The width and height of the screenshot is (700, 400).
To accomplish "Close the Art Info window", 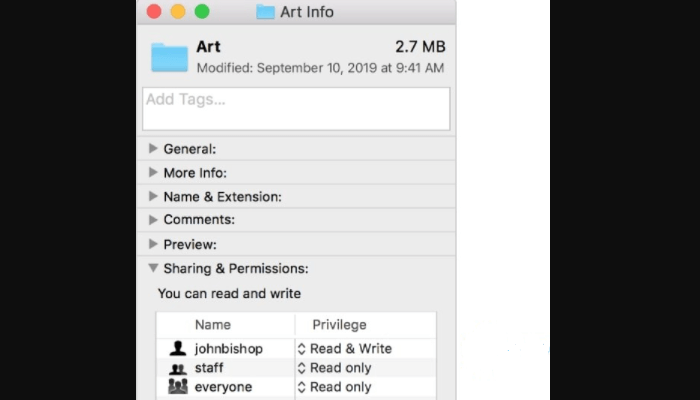I will tap(154, 12).
